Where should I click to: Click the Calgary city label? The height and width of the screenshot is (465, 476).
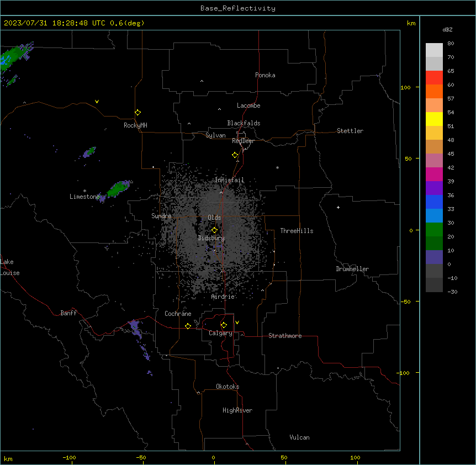tap(220, 333)
